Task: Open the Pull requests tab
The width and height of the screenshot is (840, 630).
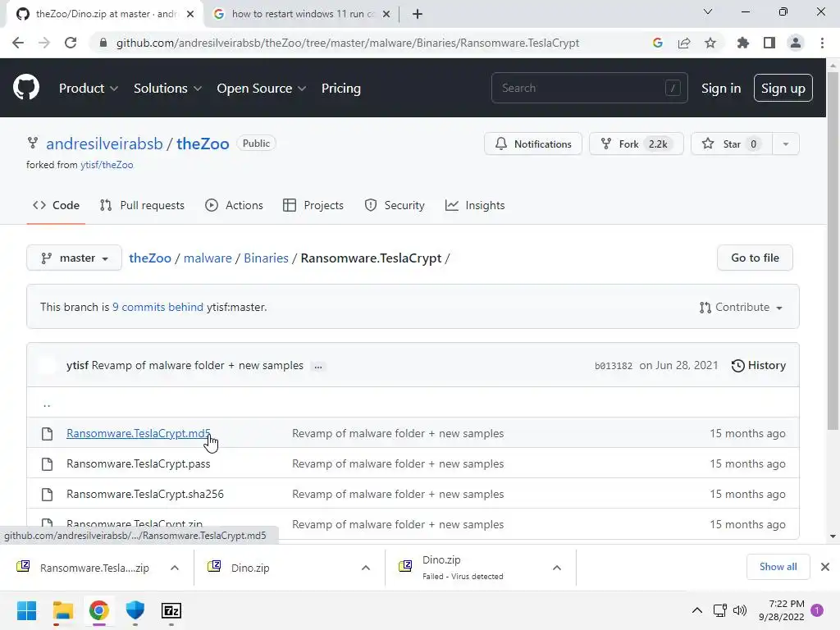Action: point(142,205)
